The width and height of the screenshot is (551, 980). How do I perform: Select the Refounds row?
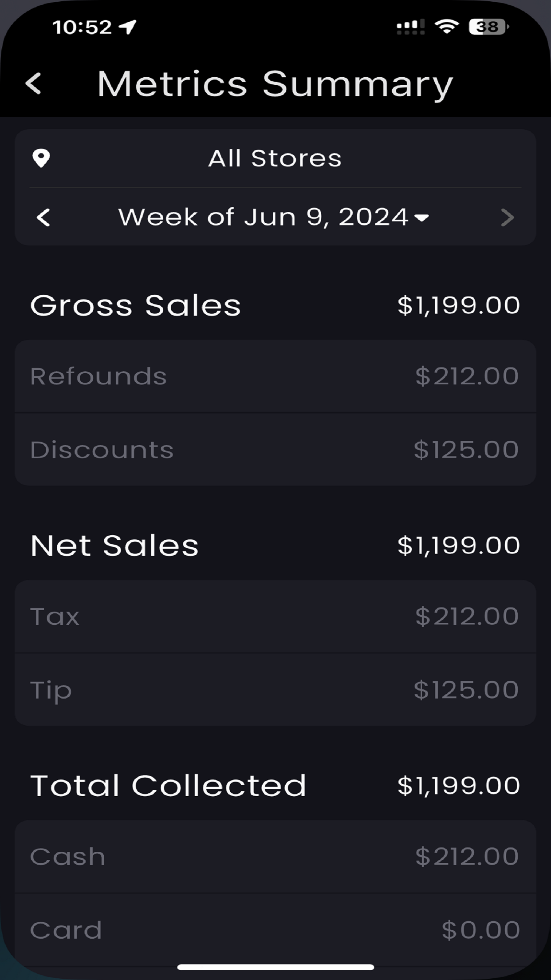275,376
